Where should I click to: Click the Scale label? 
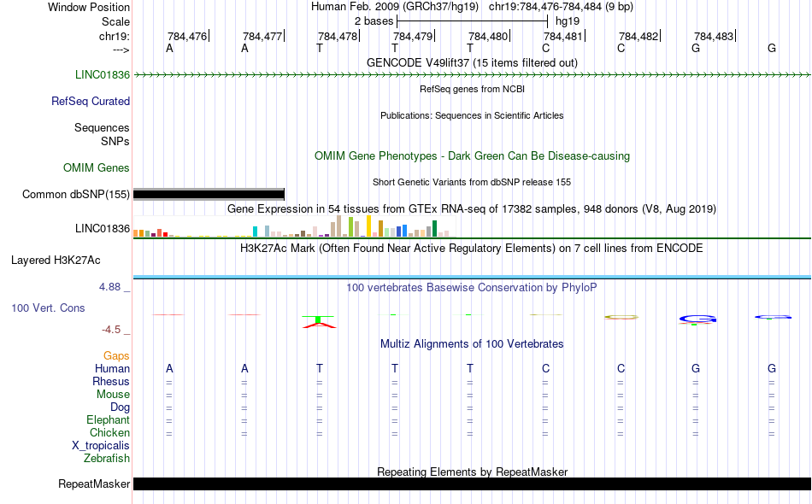pos(115,21)
